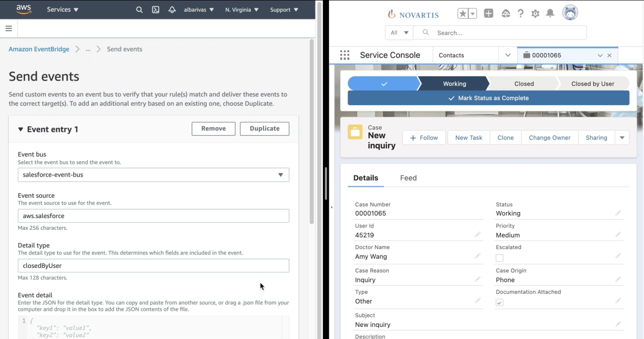This screenshot has height=339, width=644.
Task: Click the Detail type input field
Action: tap(153, 265)
